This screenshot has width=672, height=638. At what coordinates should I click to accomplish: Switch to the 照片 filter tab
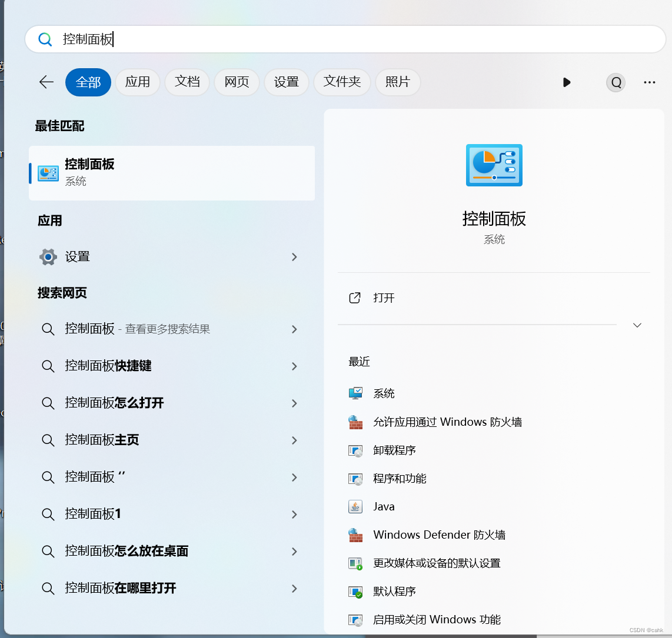click(x=398, y=82)
